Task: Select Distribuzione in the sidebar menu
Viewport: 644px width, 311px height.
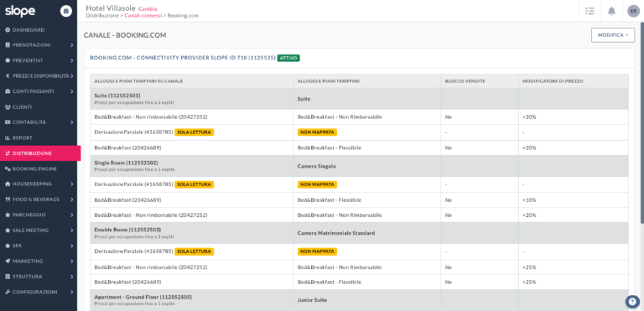Action: (40, 153)
